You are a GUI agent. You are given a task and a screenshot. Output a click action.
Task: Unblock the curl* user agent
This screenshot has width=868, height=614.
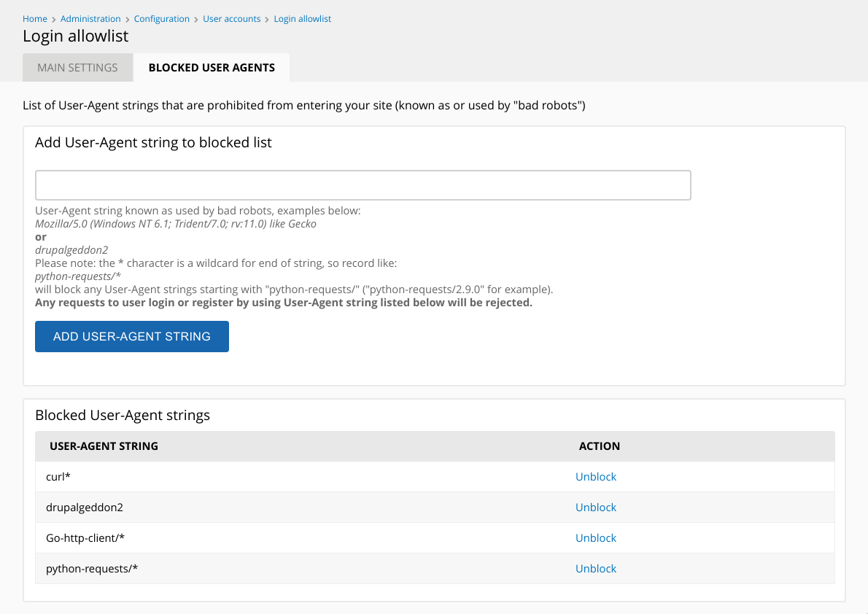pyautogui.click(x=596, y=477)
